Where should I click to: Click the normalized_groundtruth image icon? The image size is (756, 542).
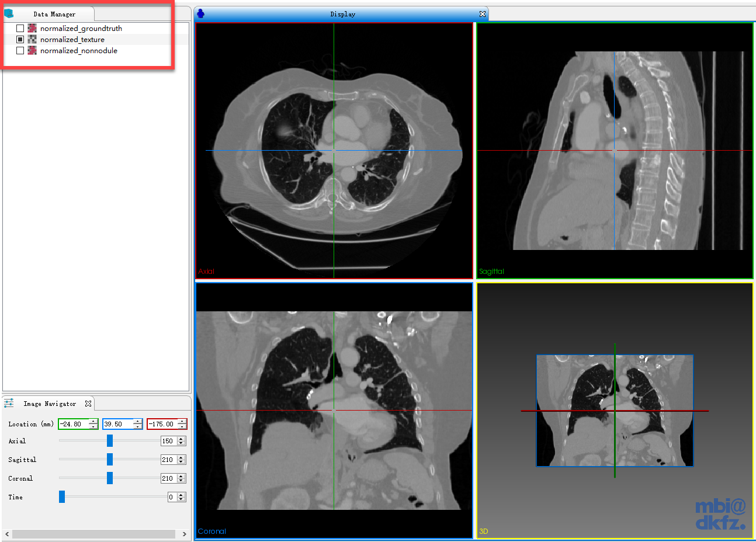(x=32, y=28)
